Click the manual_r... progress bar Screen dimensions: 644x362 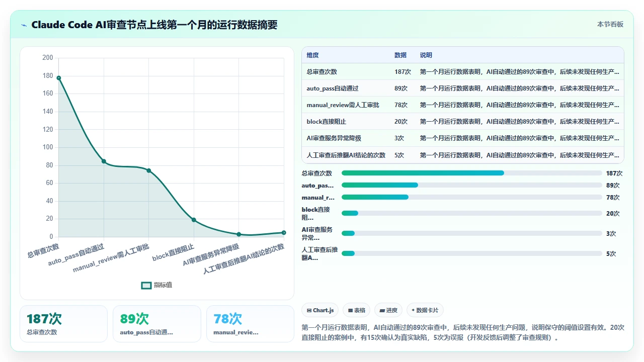(x=471, y=197)
